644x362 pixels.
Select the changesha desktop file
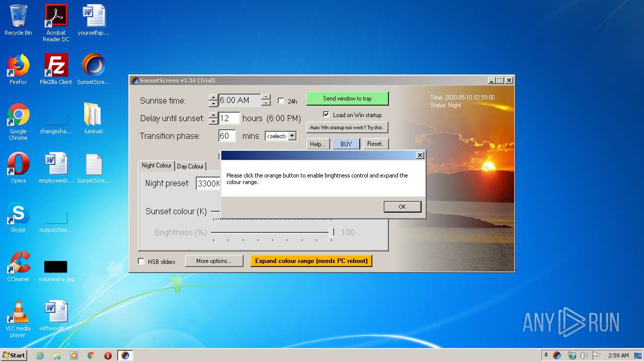point(56,121)
